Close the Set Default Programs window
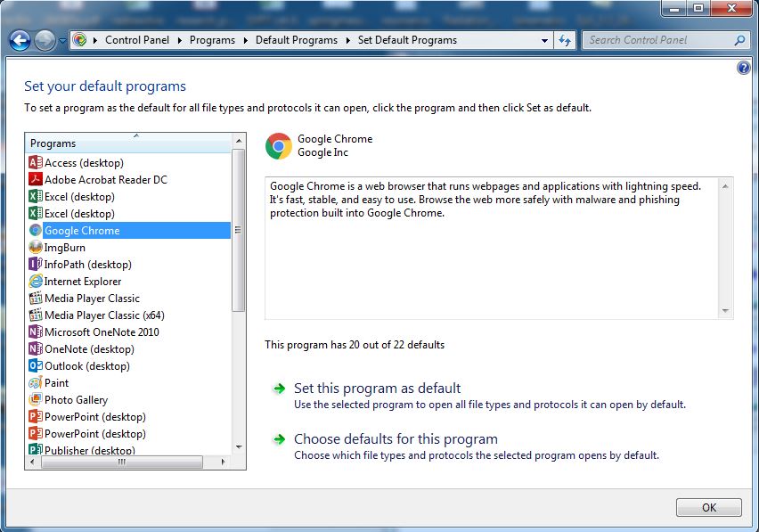Viewport: 759px width, 532px height. [x=732, y=9]
